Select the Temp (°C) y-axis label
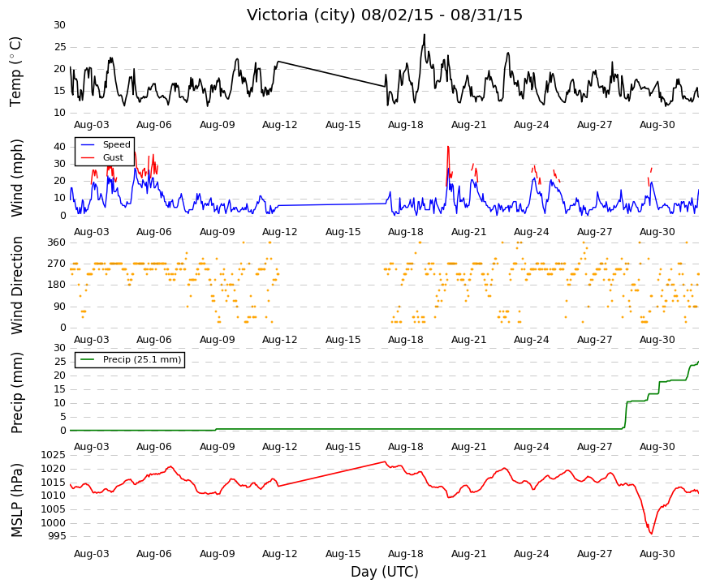 (x=15, y=71)
